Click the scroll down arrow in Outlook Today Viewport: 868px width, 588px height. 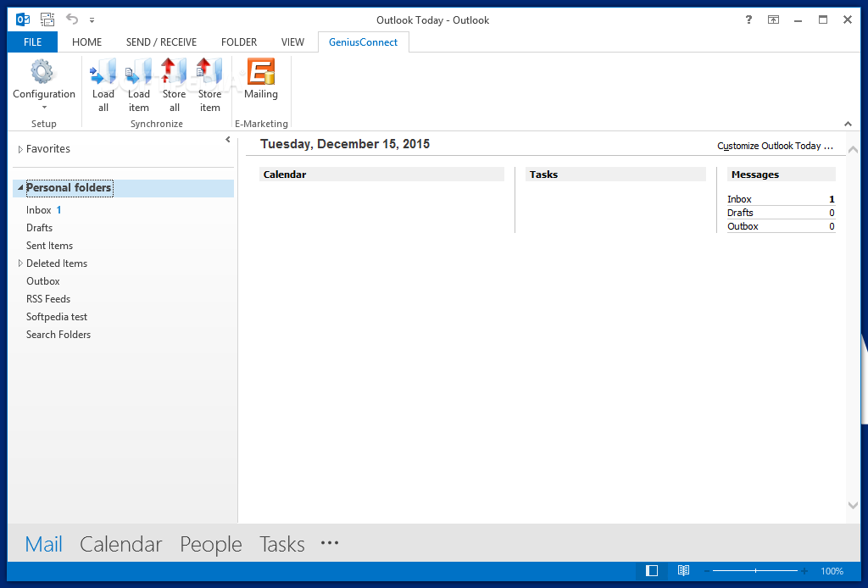pyautogui.click(x=853, y=505)
